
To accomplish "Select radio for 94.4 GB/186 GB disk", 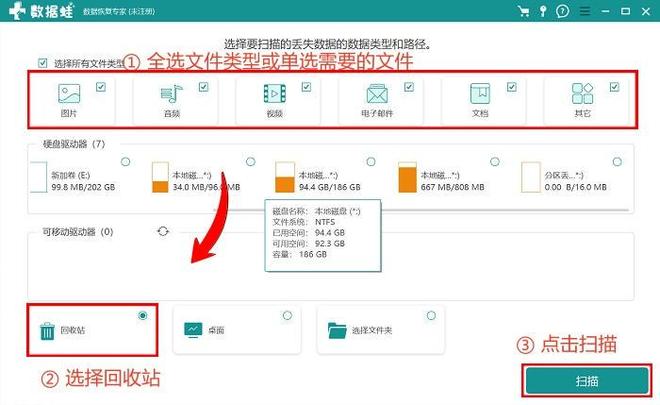I will click(371, 162).
